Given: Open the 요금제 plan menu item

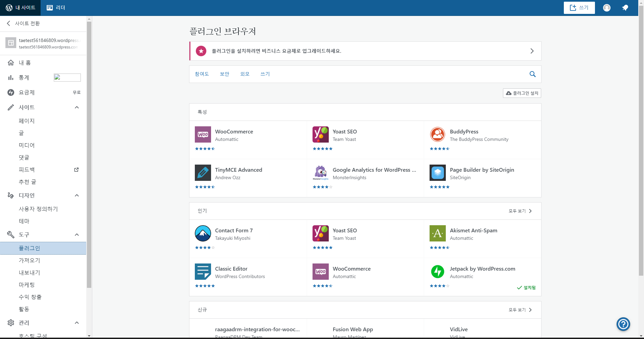Looking at the screenshot, I should click(x=43, y=92).
